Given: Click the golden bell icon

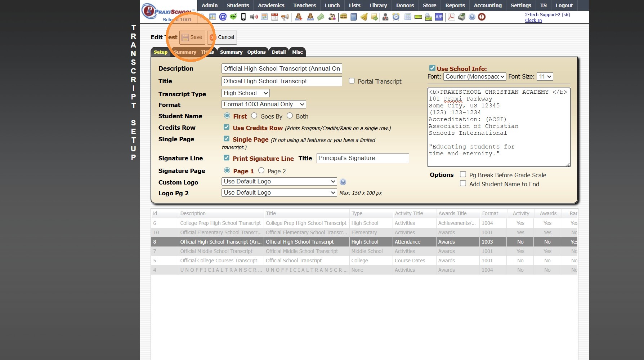Looking at the screenshot, I should click(x=364, y=17).
